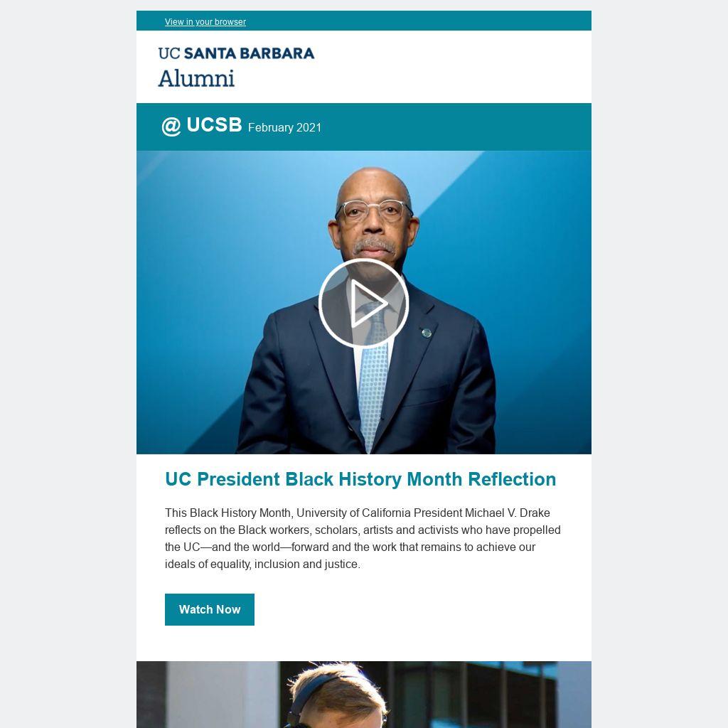Image resolution: width=728 pixels, height=728 pixels.
Task: Click the February 2021 date label
Action: coord(284,128)
